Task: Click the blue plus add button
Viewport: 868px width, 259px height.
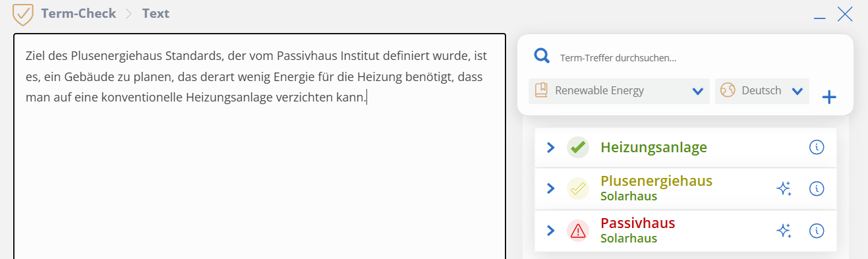Action: point(829,98)
